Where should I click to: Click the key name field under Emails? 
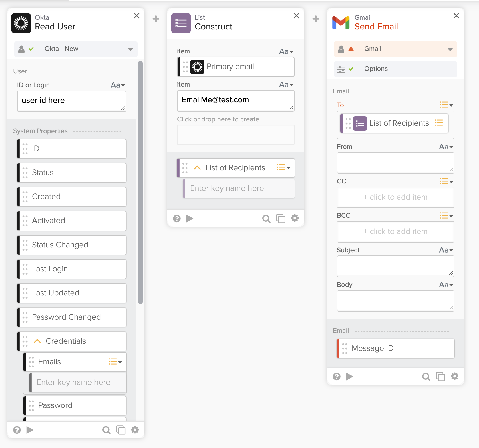click(78, 383)
